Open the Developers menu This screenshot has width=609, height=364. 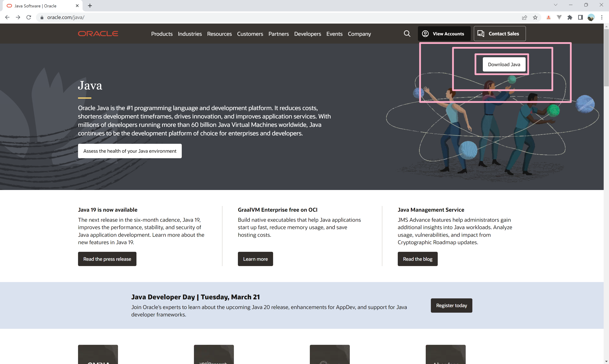(x=307, y=34)
